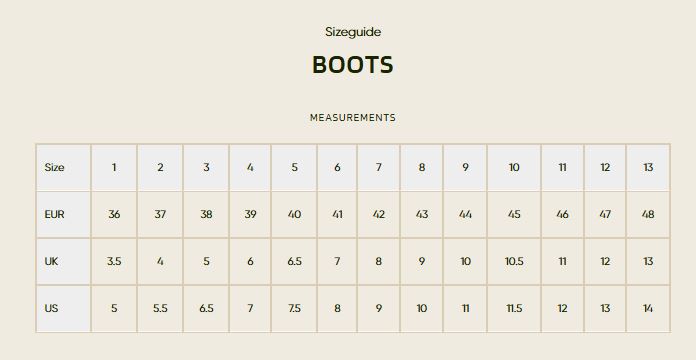Pick the US row cell showing 9
The width and height of the screenshot is (696, 360).
(x=379, y=309)
